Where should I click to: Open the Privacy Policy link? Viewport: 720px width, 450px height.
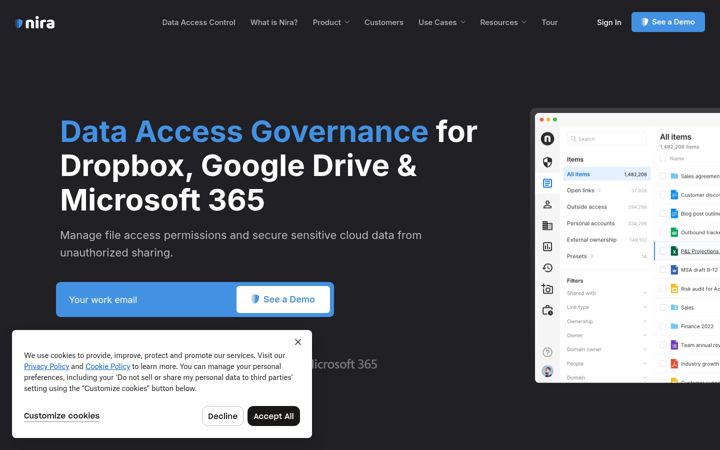[46, 366]
